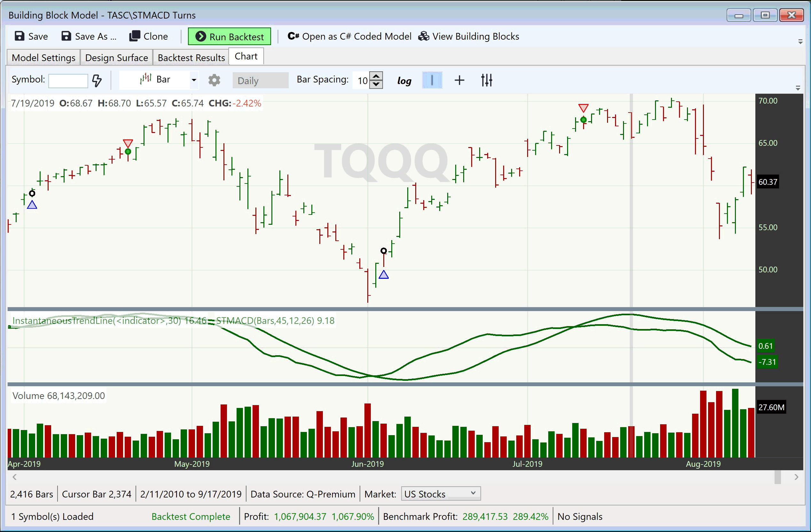The width and height of the screenshot is (811, 532).
Task: Increase bar spacing with up arrow
Action: click(376, 76)
